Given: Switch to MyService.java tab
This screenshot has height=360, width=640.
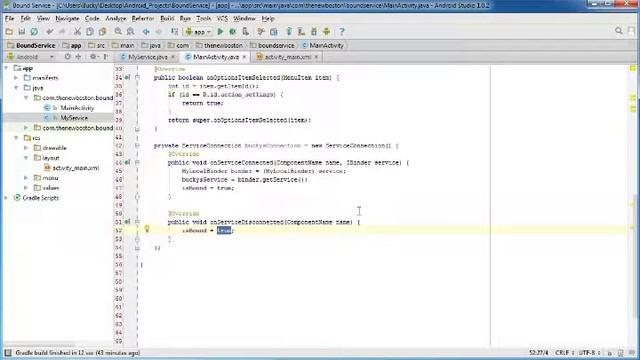Looking at the screenshot, I should click(147, 57).
